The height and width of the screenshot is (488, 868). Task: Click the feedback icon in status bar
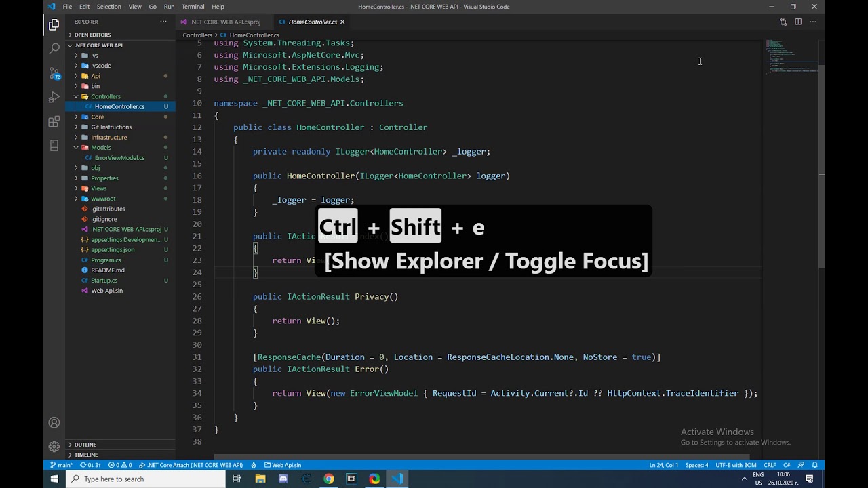tap(802, 465)
